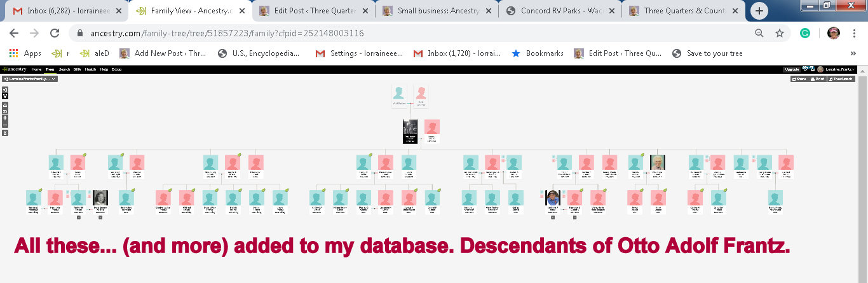The width and height of the screenshot is (868, 283).
Task: Open the Grammarly extension icon
Action: tap(805, 33)
